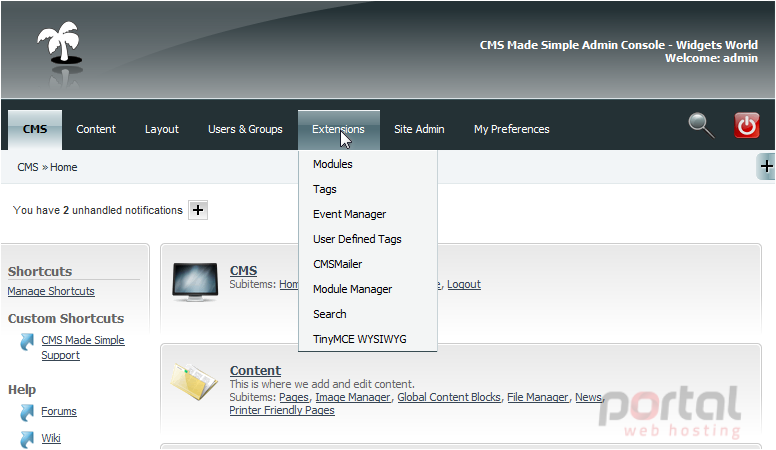
Task: Expand the unhandled notifications plus button
Action: coord(198,210)
